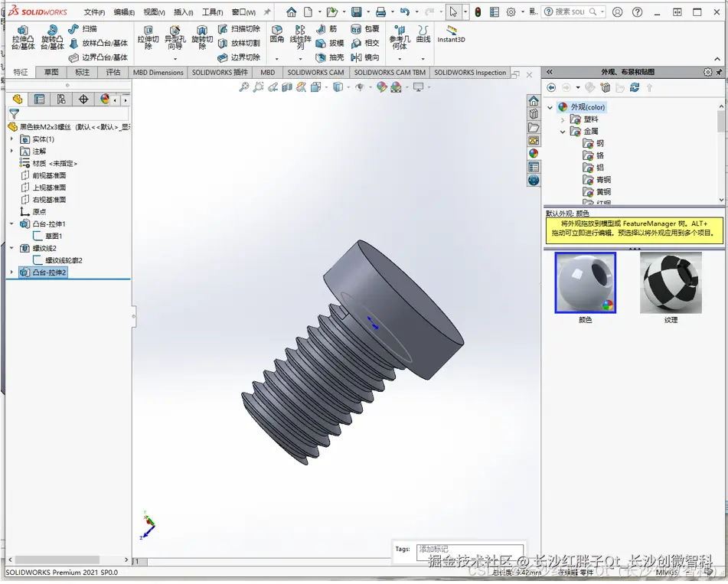This screenshot has height=584, width=728.
Task: Expand the 实体(1) tree node
Action: (11, 139)
